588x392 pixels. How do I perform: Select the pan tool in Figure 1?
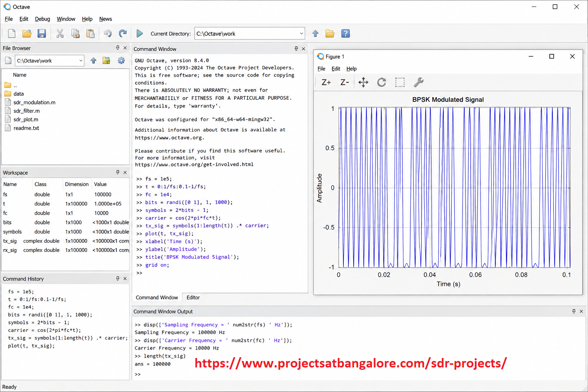(363, 82)
